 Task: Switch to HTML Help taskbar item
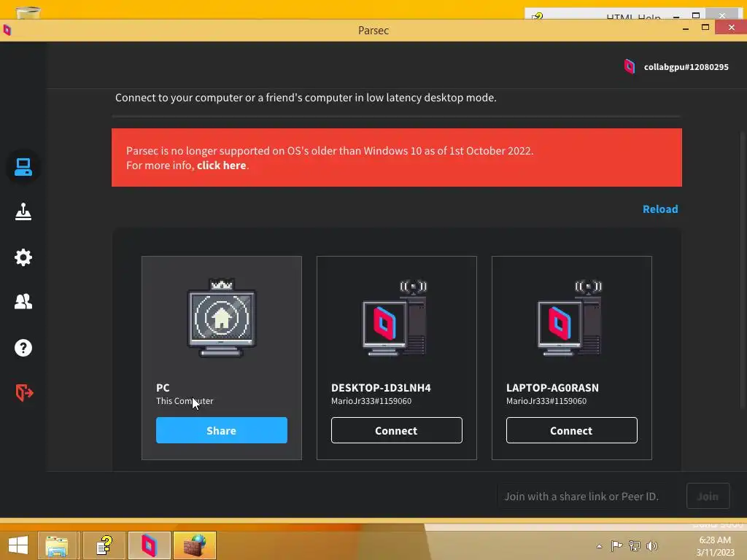(x=104, y=545)
